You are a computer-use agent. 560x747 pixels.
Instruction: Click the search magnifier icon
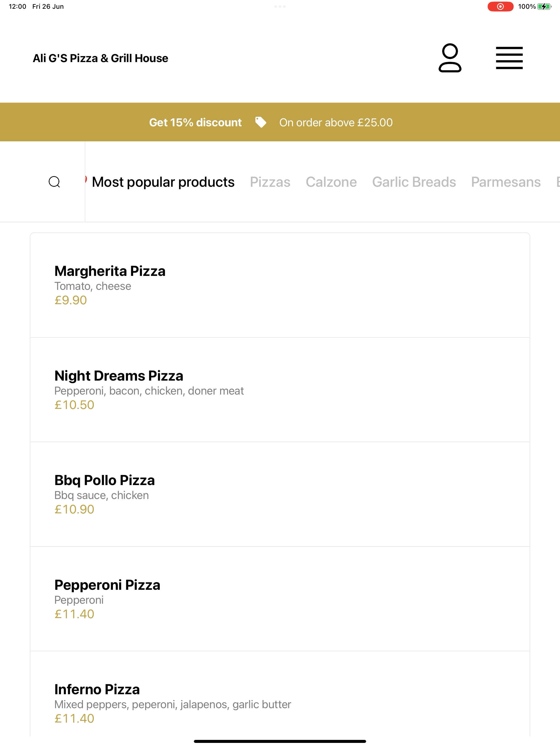coord(54,182)
